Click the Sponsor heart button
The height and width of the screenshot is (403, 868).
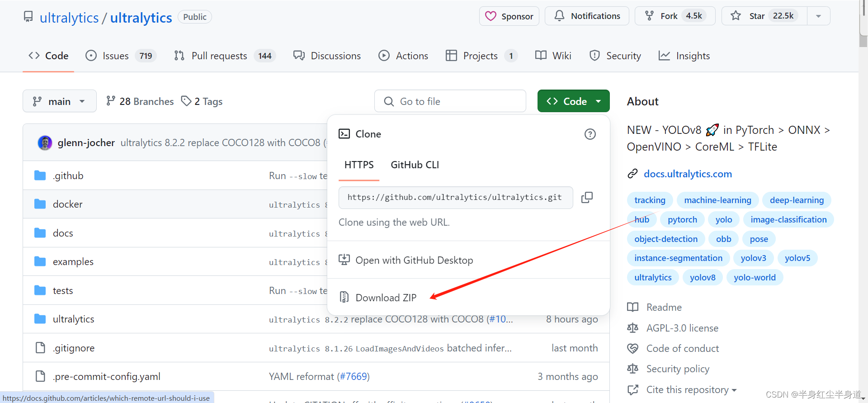509,16
